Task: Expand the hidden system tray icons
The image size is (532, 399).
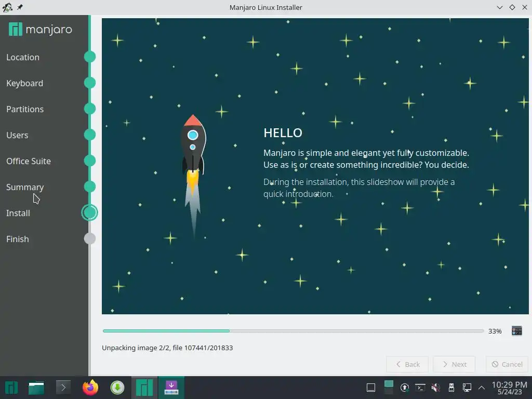Action: pos(482,388)
